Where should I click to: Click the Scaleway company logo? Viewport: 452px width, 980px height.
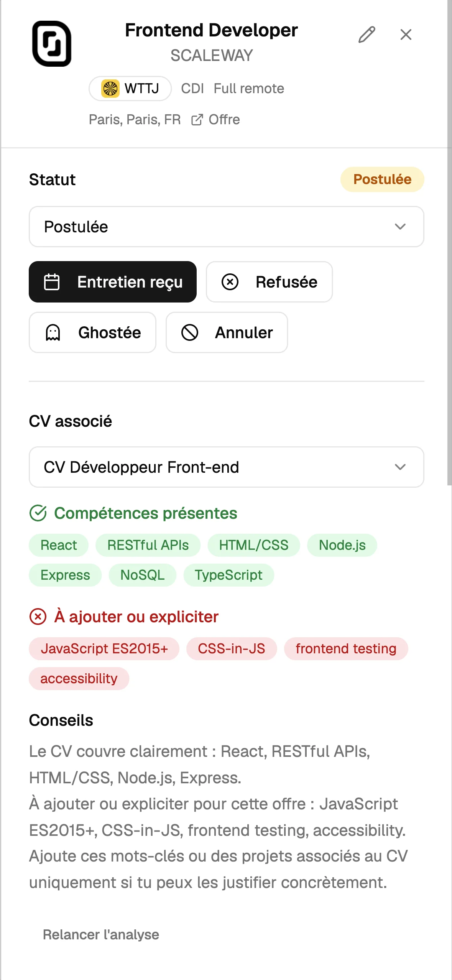(52, 44)
